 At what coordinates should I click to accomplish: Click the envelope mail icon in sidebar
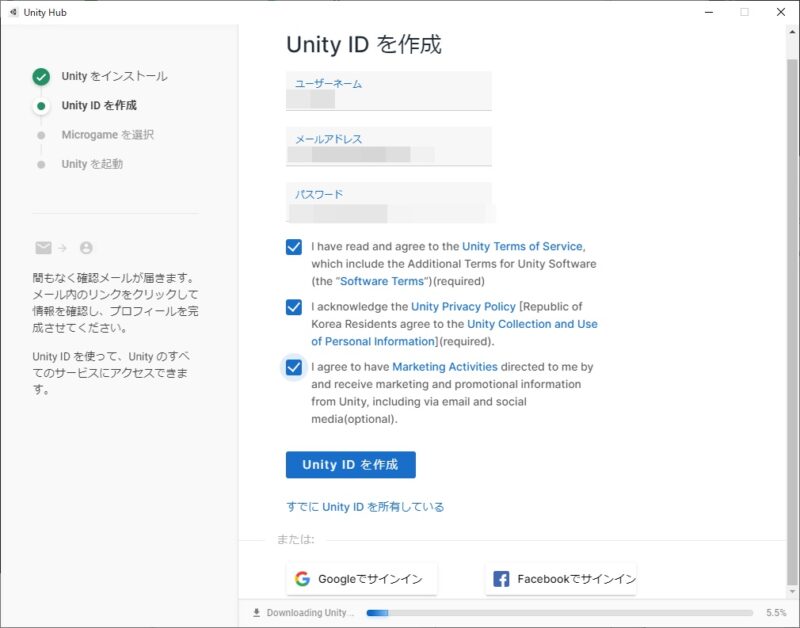point(43,248)
